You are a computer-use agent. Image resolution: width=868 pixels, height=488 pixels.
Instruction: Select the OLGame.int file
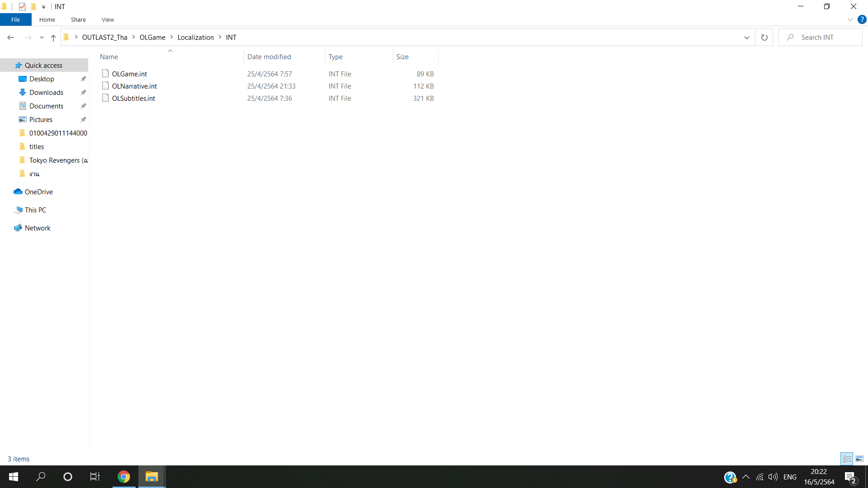point(129,74)
